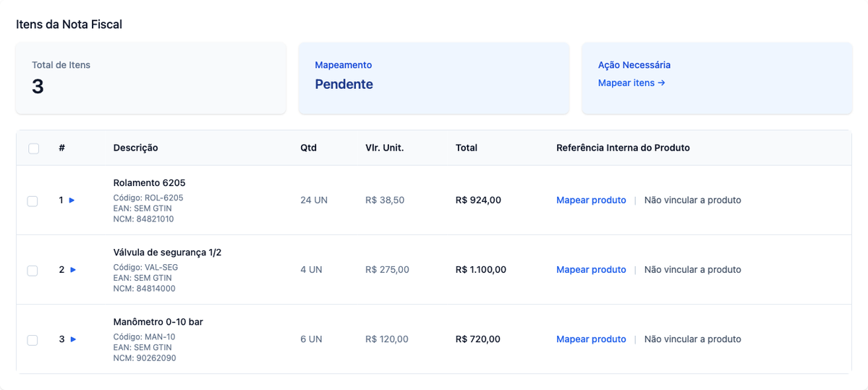Click the Ação Necessária label
868x390 pixels.
[634, 65]
